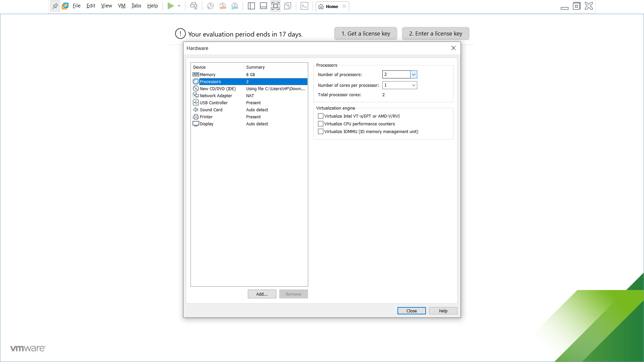Enter full screen mode icon
The image size is (644, 362).
click(275, 6)
